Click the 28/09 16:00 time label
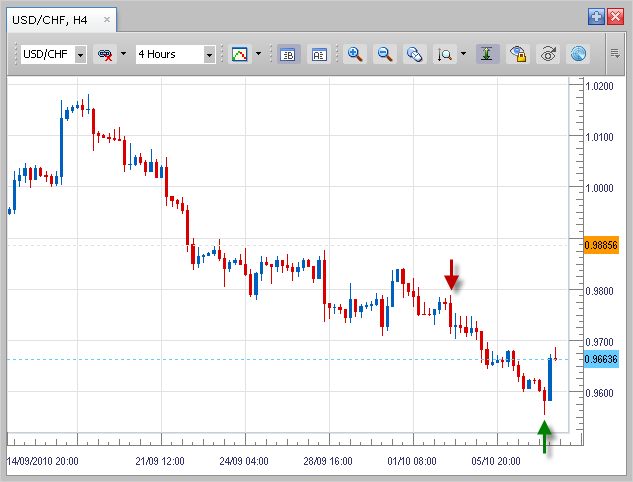Screen dimensions: 633x482 pyautogui.click(x=328, y=461)
